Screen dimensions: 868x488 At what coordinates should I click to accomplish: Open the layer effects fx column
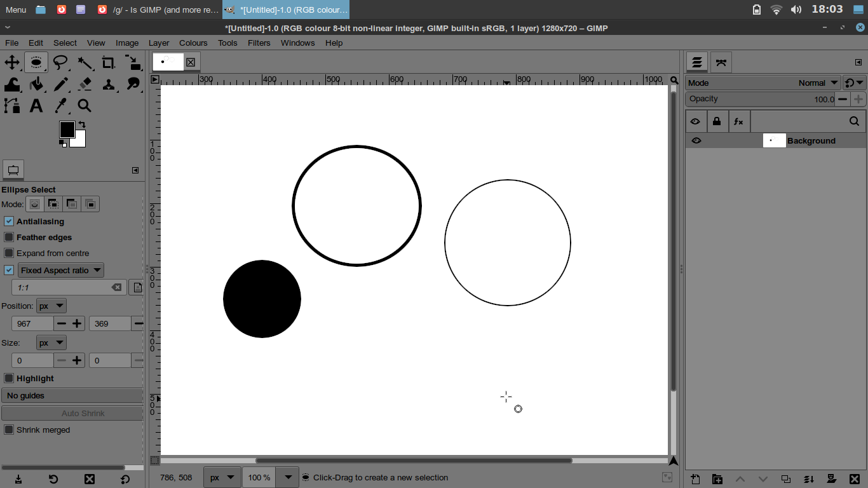pyautogui.click(x=738, y=121)
